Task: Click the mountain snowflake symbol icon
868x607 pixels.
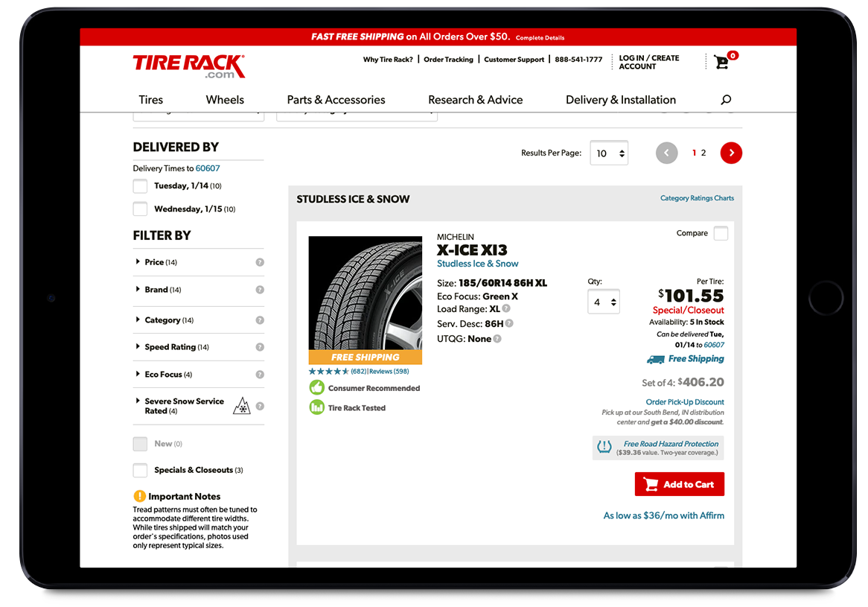Action: (x=242, y=406)
